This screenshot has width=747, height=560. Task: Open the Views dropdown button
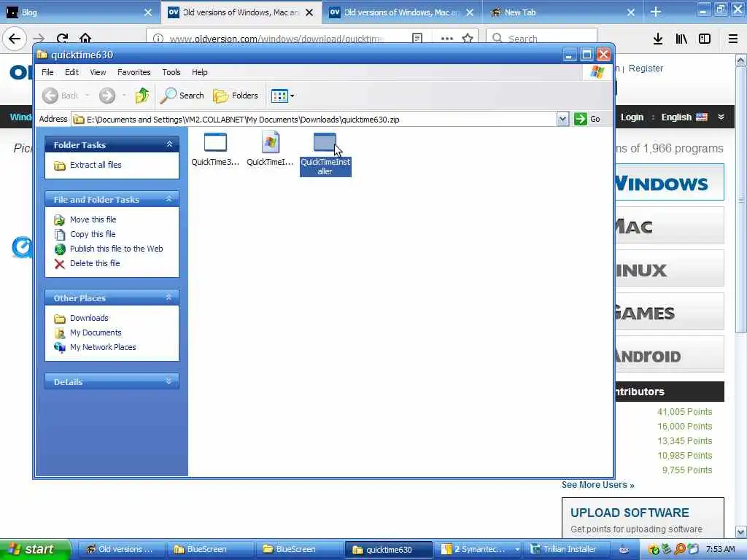(x=282, y=96)
